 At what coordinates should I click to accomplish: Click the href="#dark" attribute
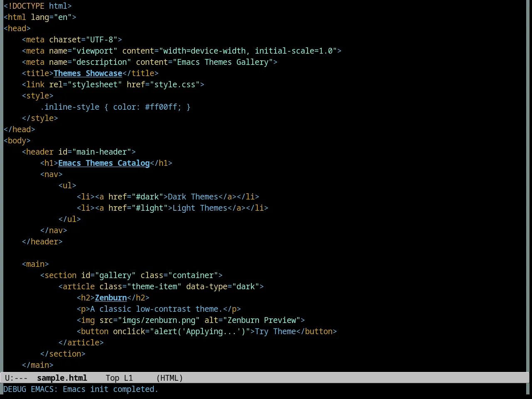coord(136,197)
